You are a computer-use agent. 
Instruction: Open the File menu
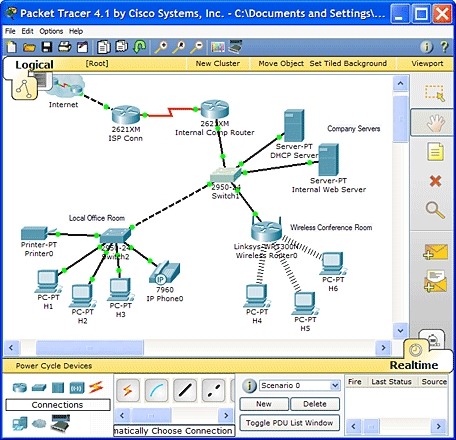[10, 31]
